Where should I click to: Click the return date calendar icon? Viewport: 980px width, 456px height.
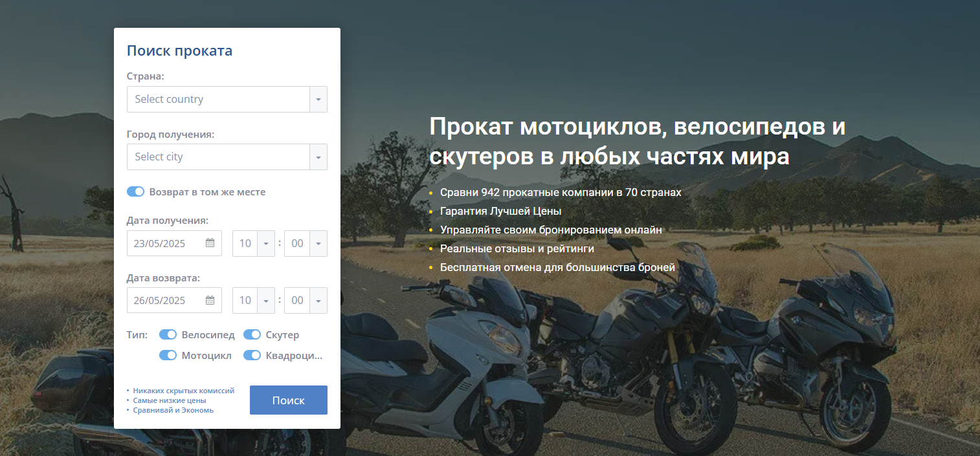point(210,300)
